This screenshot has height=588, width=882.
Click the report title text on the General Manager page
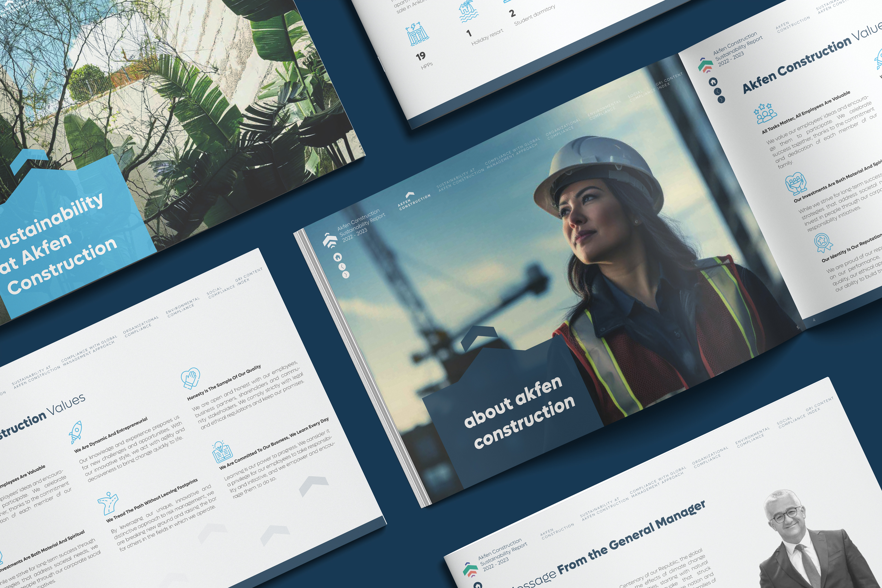(503, 555)
